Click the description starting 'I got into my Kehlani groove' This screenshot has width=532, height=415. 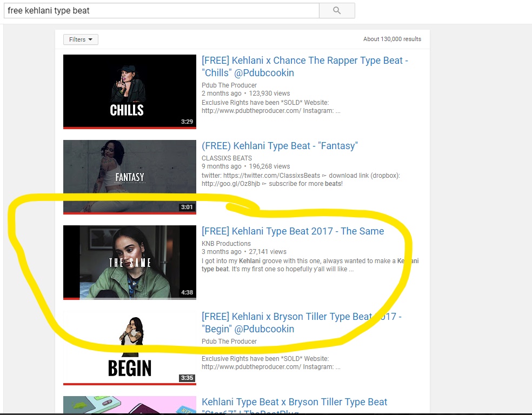tap(310, 265)
